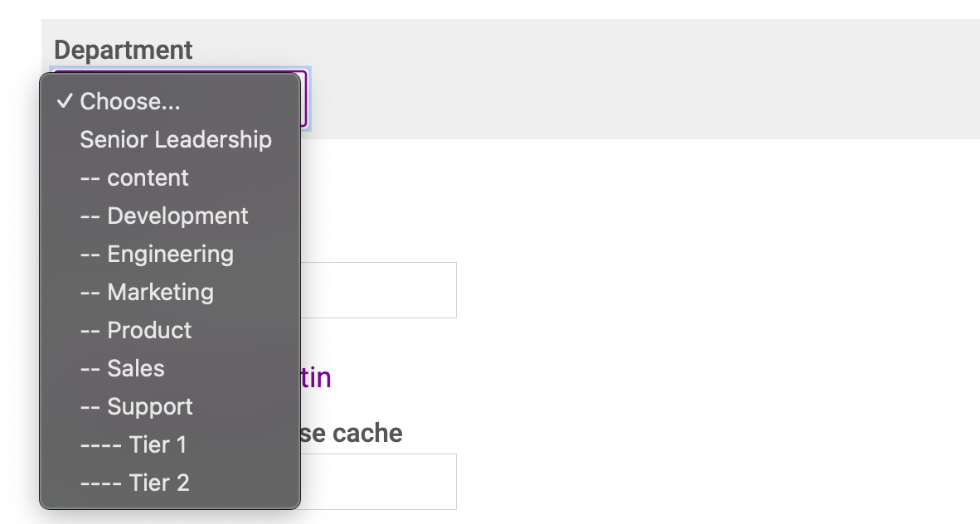980x524 pixels.
Task: Select Marketing from the department list
Action: click(x=170, y=292)
